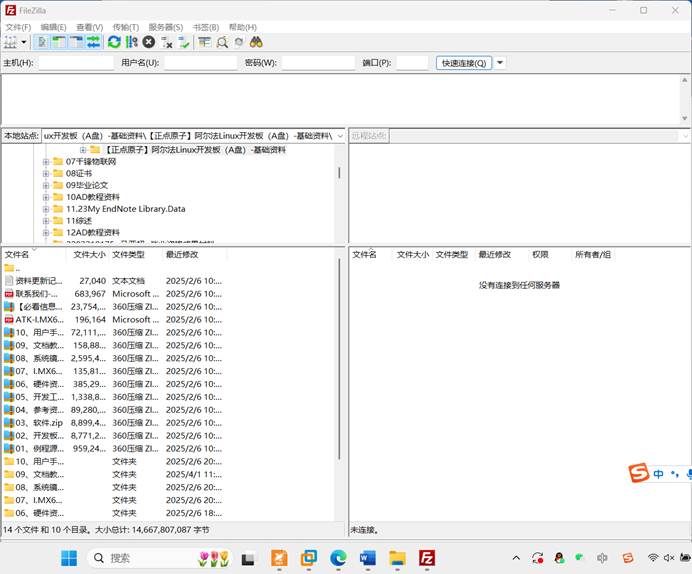Toggle the remote directory tree view

(76, 42)
